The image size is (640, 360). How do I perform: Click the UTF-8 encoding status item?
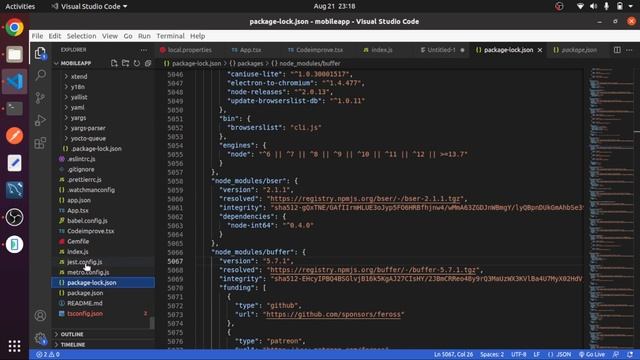(519, 354)
